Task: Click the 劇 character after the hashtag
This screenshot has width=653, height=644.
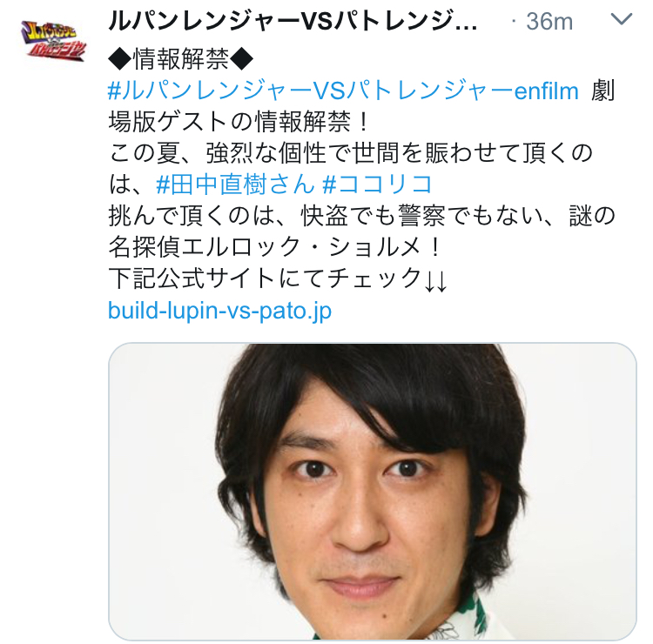Action: pos(603,91)
